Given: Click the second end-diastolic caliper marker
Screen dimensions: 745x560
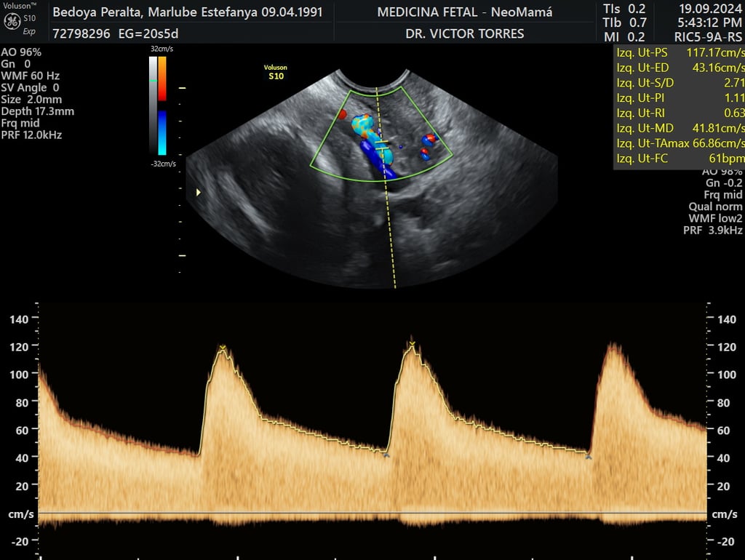Looking at the screenshot, I should (589, 457).
